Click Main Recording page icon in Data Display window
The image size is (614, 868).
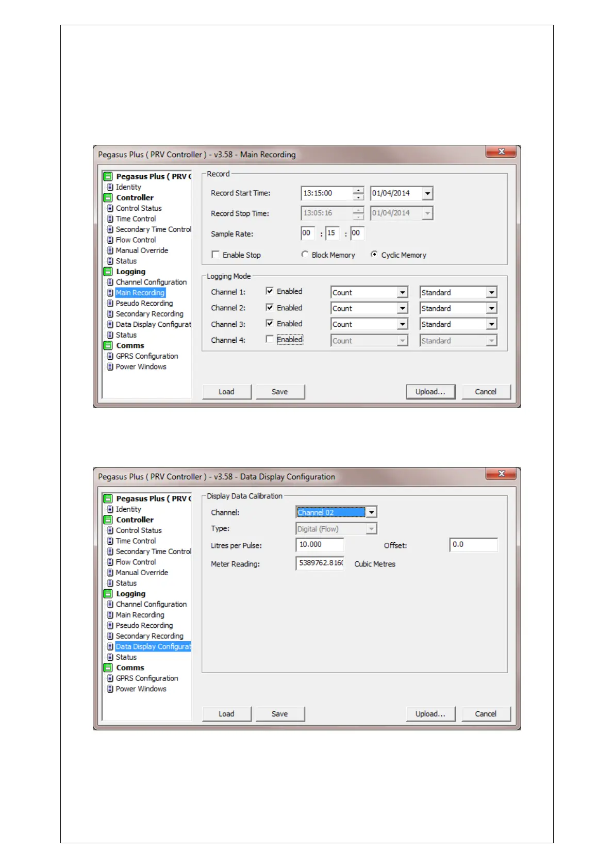click(x=110, y=615)
